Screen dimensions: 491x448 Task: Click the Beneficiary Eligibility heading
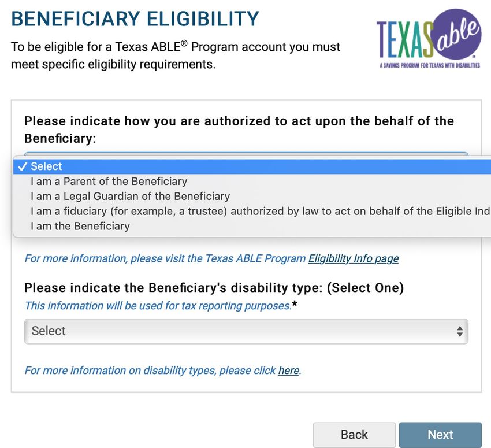(x=135, y=19)
